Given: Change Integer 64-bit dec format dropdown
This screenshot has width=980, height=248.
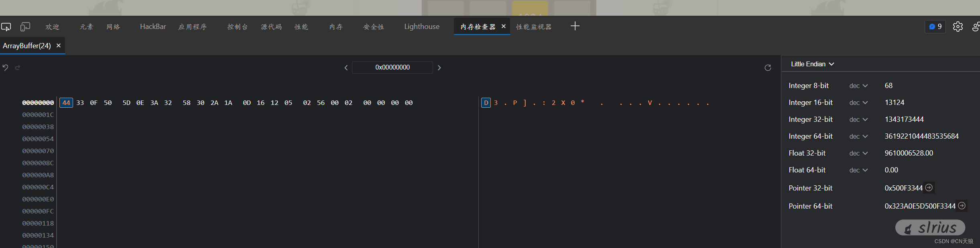Looking at the screenshot, I should pyautogui.click(x=858, y=137).
